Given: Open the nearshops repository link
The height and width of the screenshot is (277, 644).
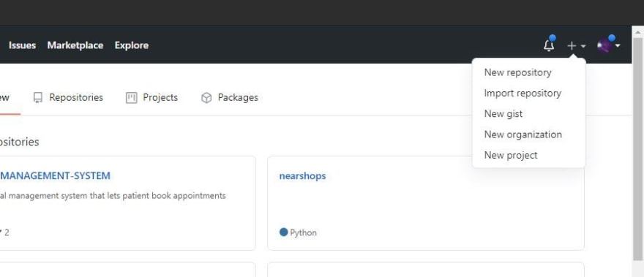Looking at the screenshot, I should (x=302, y=175).
